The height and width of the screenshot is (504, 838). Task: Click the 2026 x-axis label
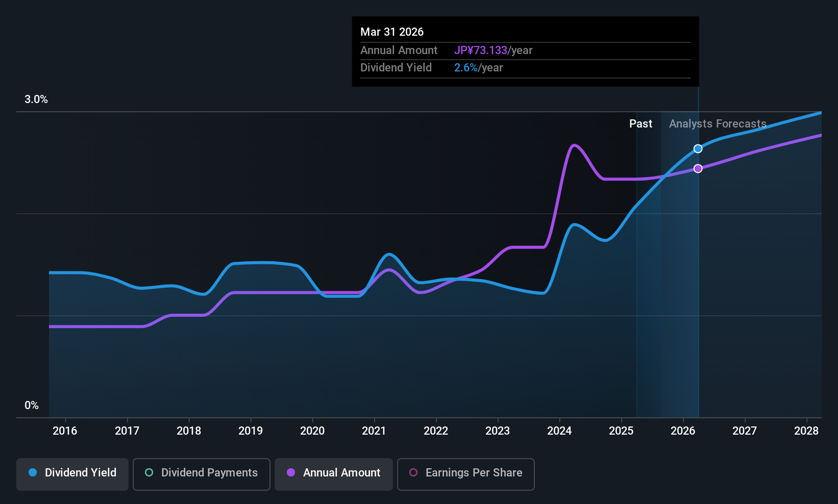point(683,431)
